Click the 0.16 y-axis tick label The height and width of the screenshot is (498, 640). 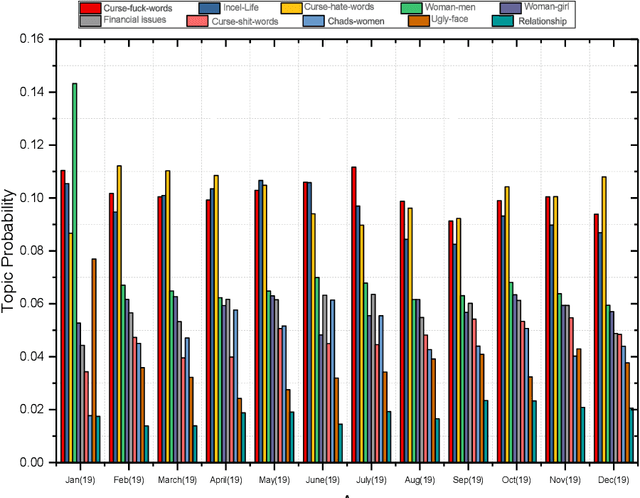(27, 39)
